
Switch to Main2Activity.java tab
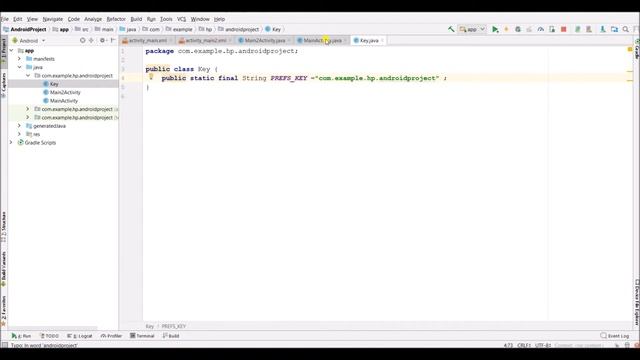click(x=264, y=40)
